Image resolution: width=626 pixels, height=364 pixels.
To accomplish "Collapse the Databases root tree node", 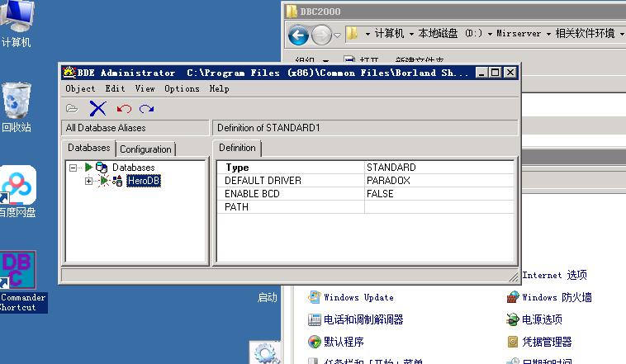I will (74, 168).
